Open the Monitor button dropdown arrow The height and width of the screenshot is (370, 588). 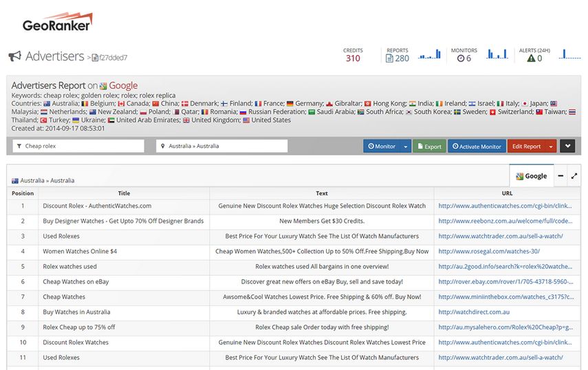(406, 146)
